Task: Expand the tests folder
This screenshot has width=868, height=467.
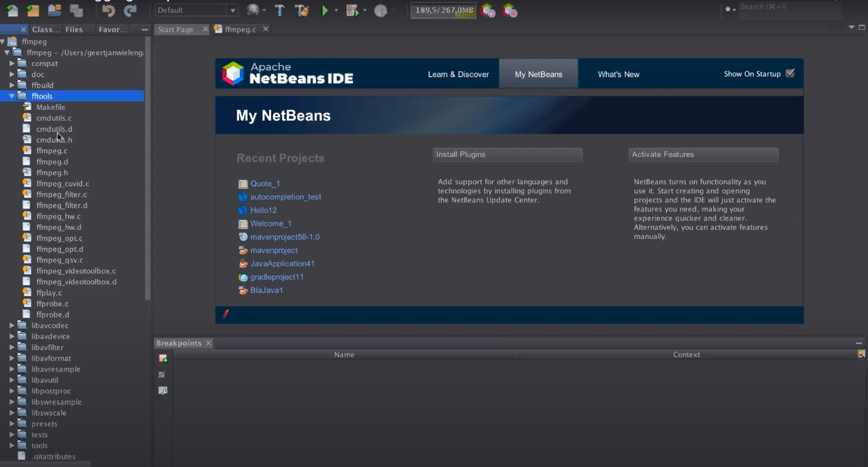Action: (x=12, y=435)
